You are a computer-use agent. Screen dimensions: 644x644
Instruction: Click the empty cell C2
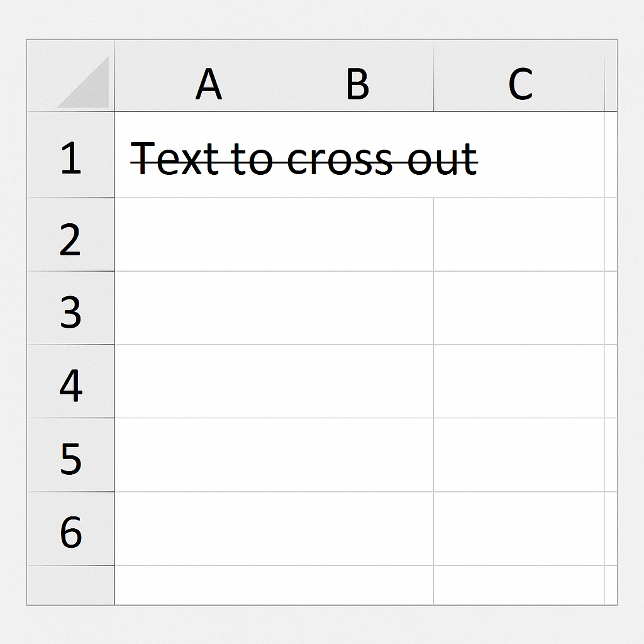coord(518,235)
